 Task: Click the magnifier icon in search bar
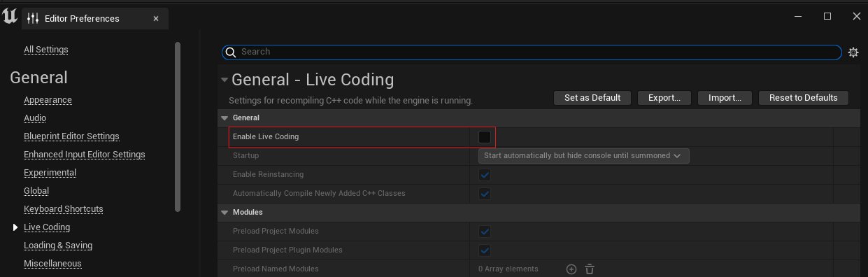(231, 52)
